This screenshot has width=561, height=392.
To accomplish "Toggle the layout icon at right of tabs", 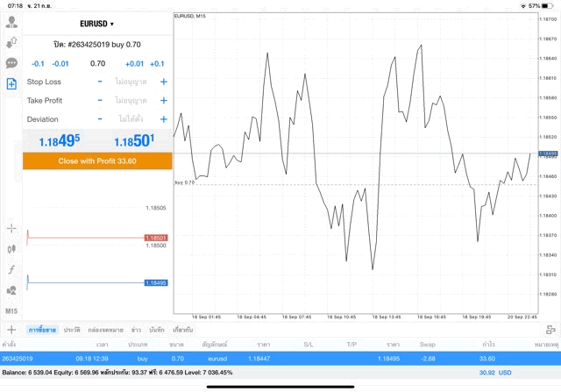I will click(550, 330).
